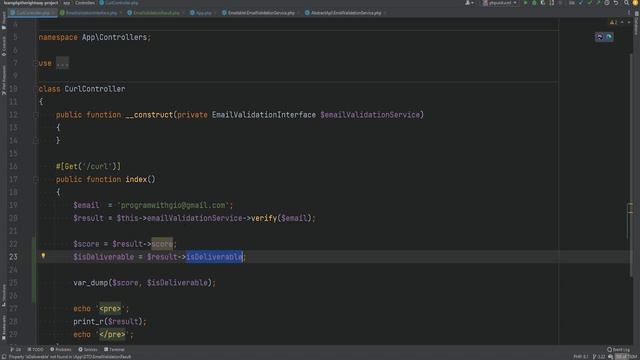This screenshot has width=640, height=360.
Task: Open the Project tool window stripe
Action: pos(4,20)
